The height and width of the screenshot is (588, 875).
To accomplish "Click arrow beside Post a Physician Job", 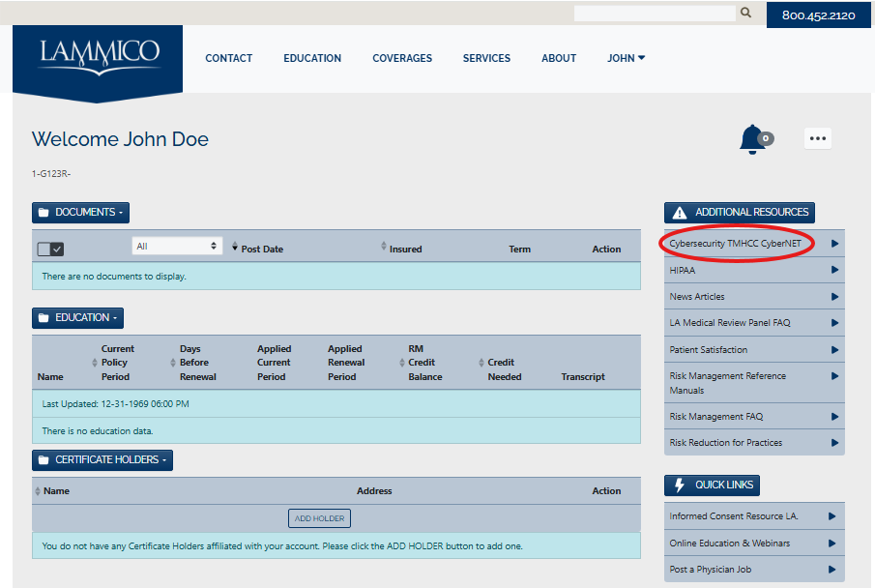I will click(x=831, y=570).
